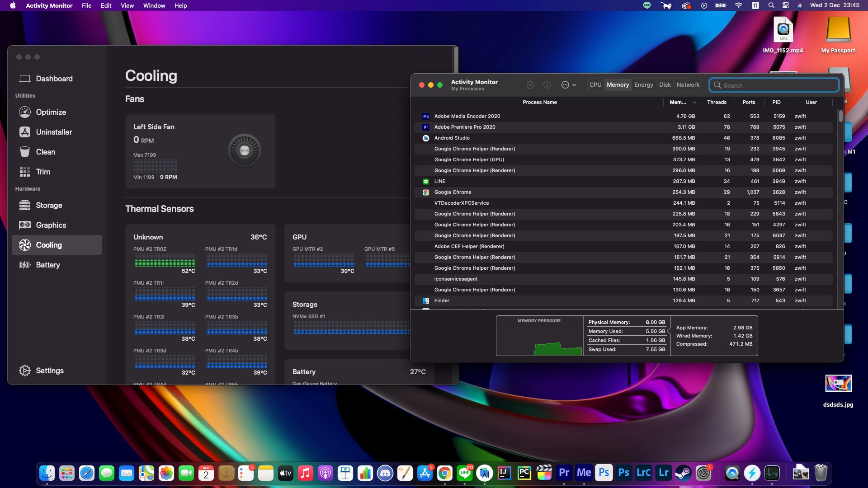The height and width of the screenshot is (488, 868).
Task: Open the IMG_1152.mp4 desktop file
Action: click(x=783, y=35)
